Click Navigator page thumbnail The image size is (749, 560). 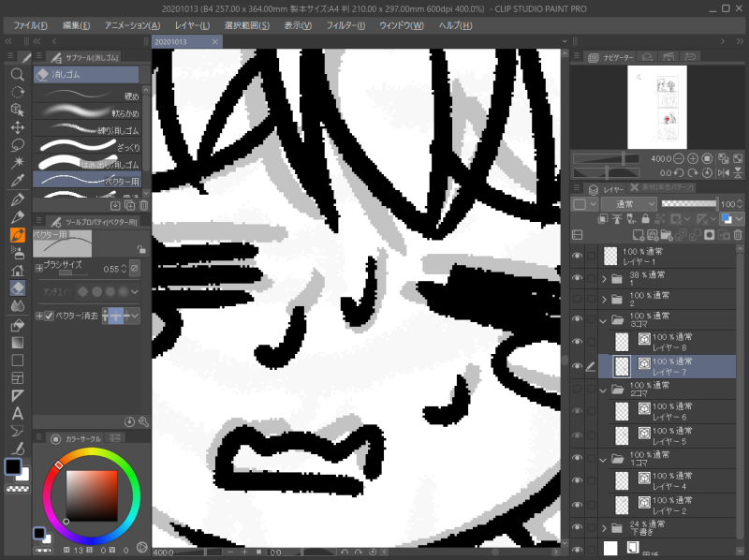click(x=657, y=108)
